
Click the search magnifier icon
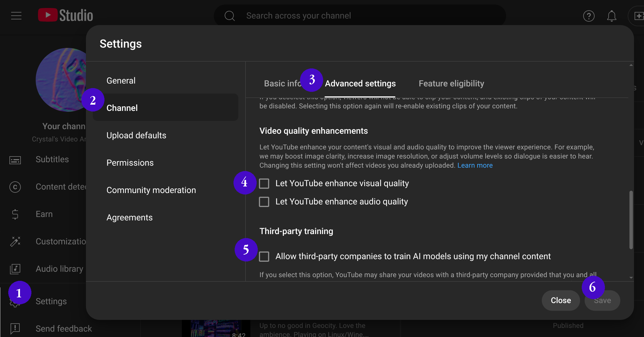tap(230, 16)
